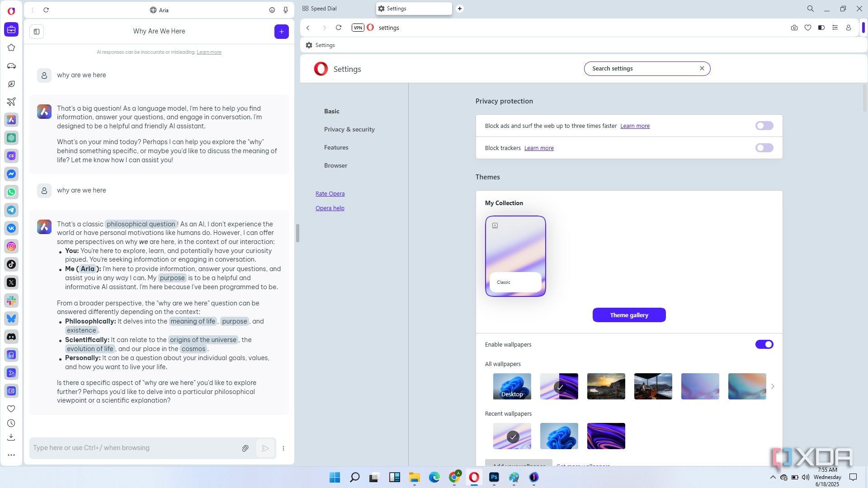Show more wallpapers with right chevron
The height and width of the screenshot is (488, 868).
(773, 386)
